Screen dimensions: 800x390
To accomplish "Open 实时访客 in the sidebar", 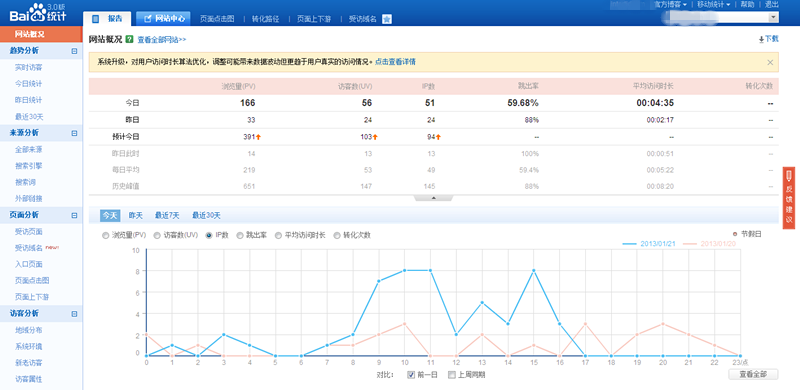I will click(29, 67).
